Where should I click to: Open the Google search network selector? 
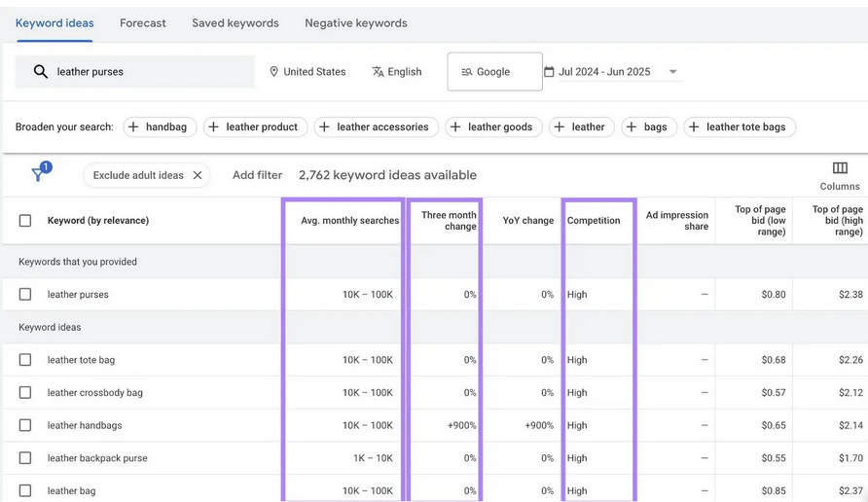pos(494,72)
